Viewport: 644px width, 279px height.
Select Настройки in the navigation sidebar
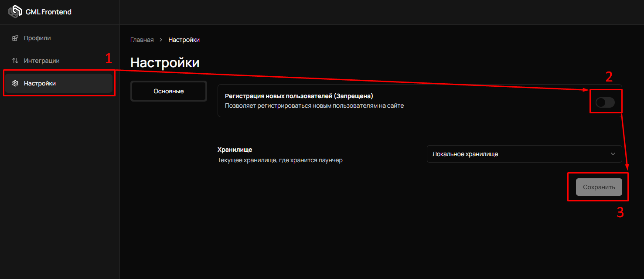[41, 83]
